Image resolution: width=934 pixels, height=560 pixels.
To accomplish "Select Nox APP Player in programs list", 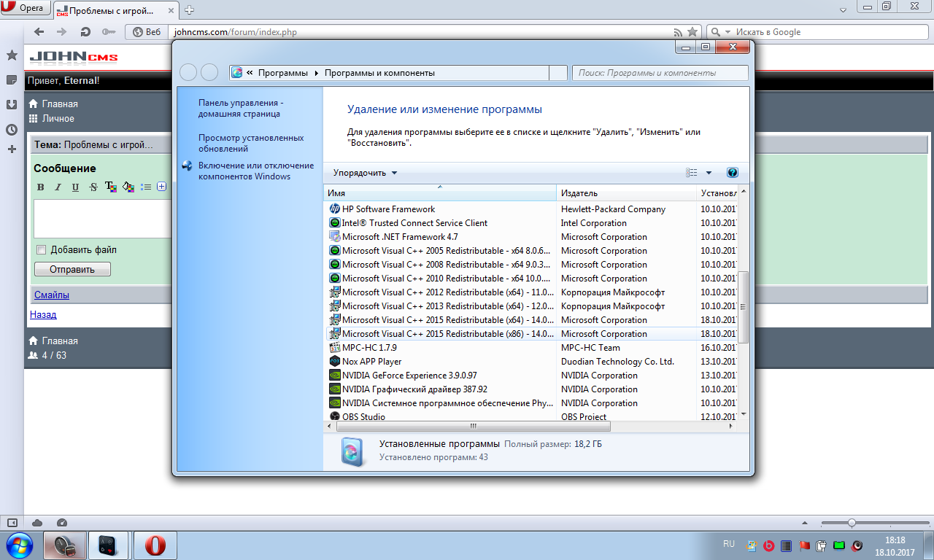I will (x=371, y=362).
